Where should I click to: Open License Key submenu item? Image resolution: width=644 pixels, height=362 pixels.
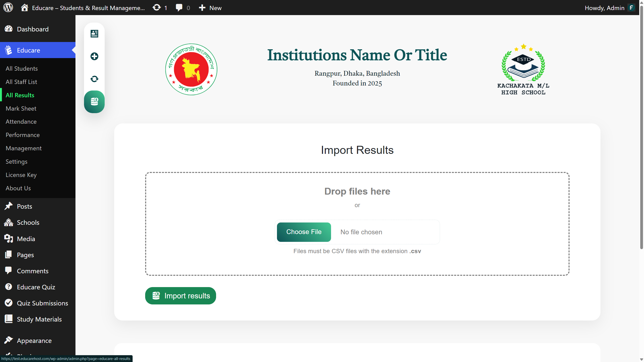(x=21, y=175)
